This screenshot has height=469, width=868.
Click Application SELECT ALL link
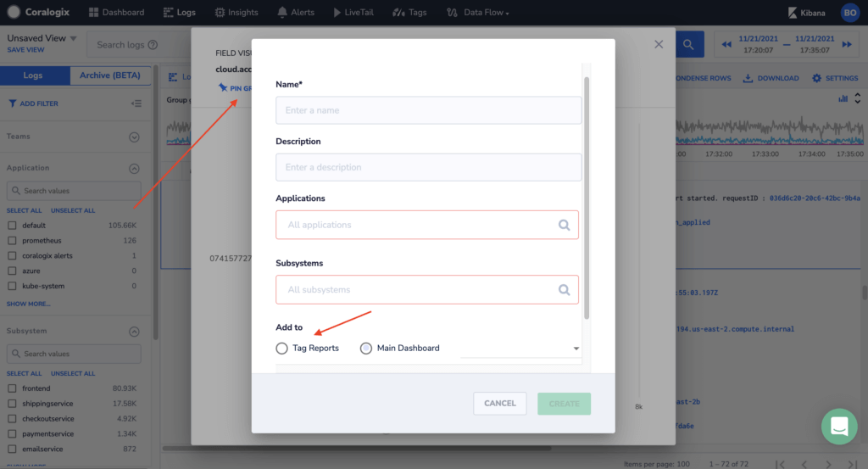[24, 210]
